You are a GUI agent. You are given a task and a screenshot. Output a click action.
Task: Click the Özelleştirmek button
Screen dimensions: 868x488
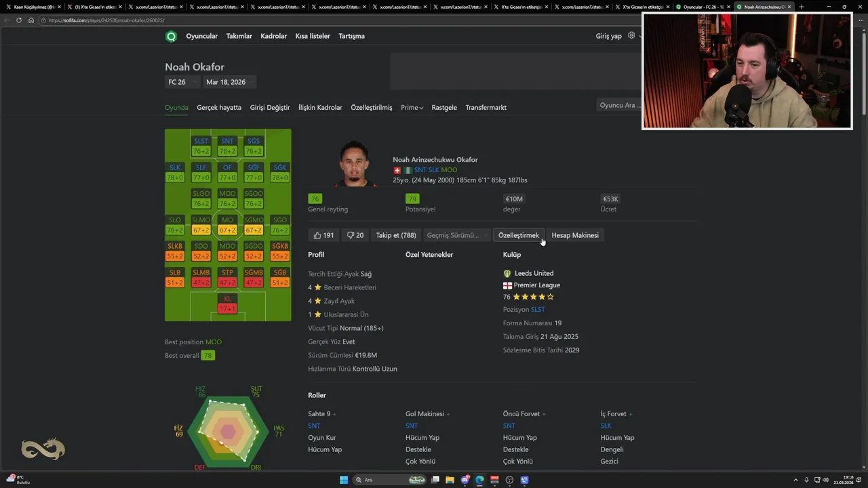[519, 235]
